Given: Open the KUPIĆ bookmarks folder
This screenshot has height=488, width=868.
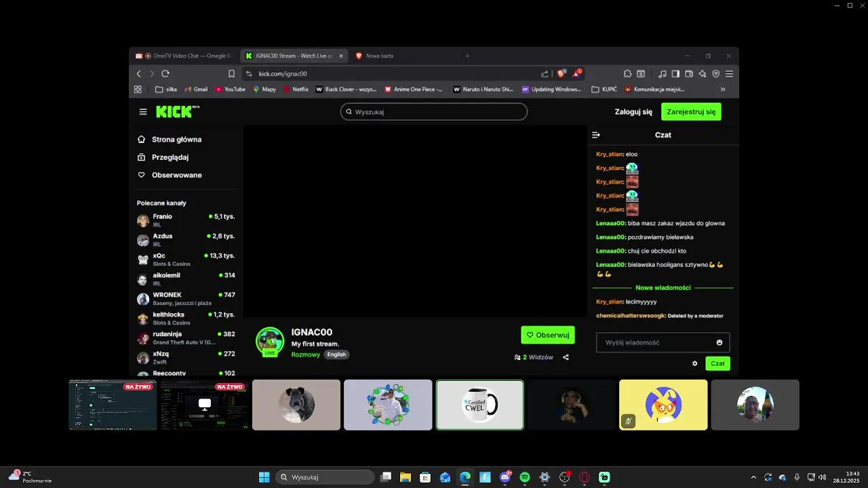Looking at the screenshot, I should coord(604,89).
